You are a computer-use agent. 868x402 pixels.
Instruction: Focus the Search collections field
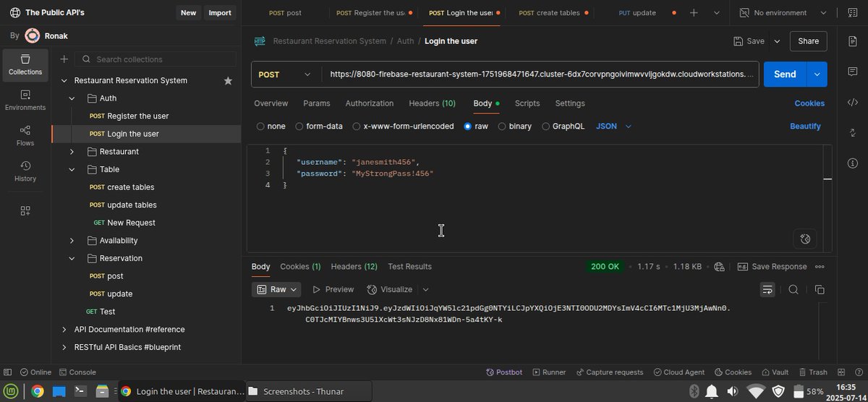[156, 59]
